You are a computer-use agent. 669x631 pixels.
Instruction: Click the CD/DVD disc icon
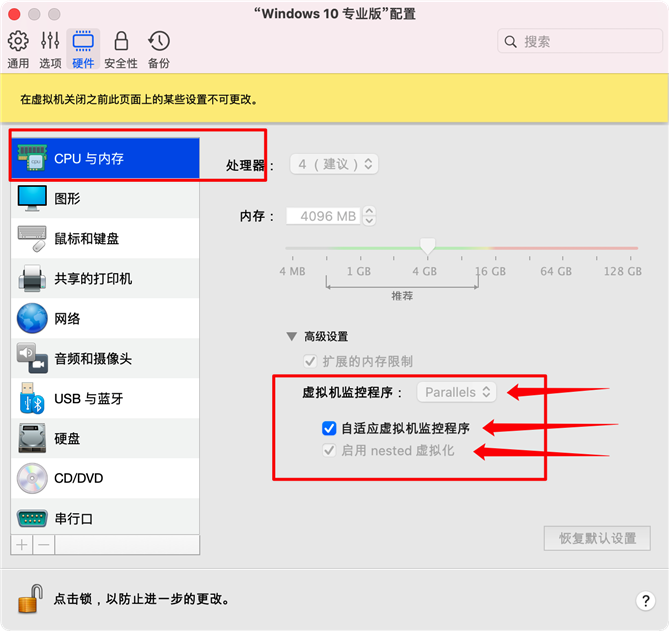tap(32, 478)
